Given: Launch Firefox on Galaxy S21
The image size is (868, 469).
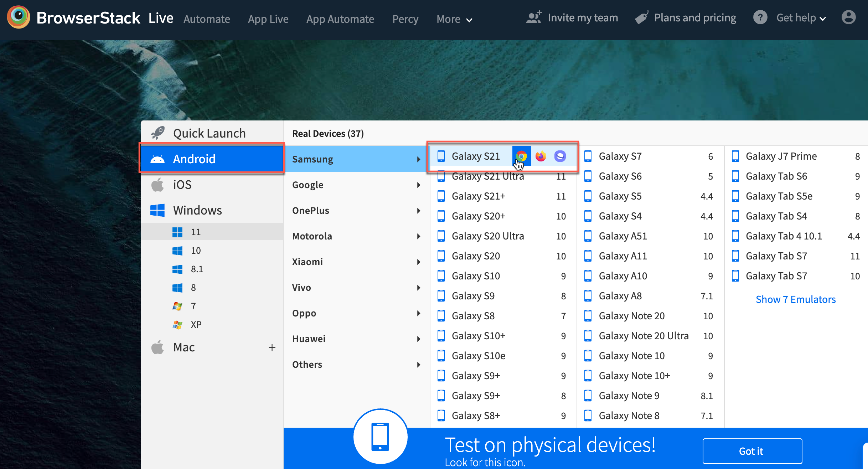Looking at the screenshot, I should [541, 156].
